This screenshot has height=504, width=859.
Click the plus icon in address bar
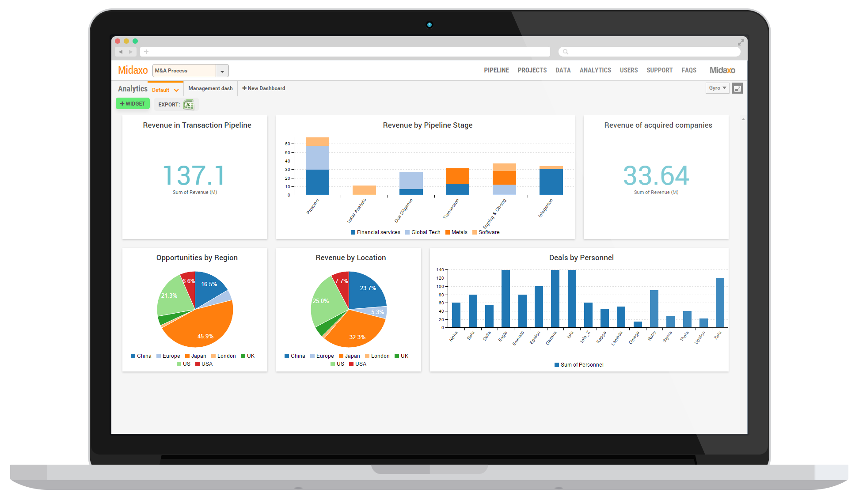tap(146, 52)
